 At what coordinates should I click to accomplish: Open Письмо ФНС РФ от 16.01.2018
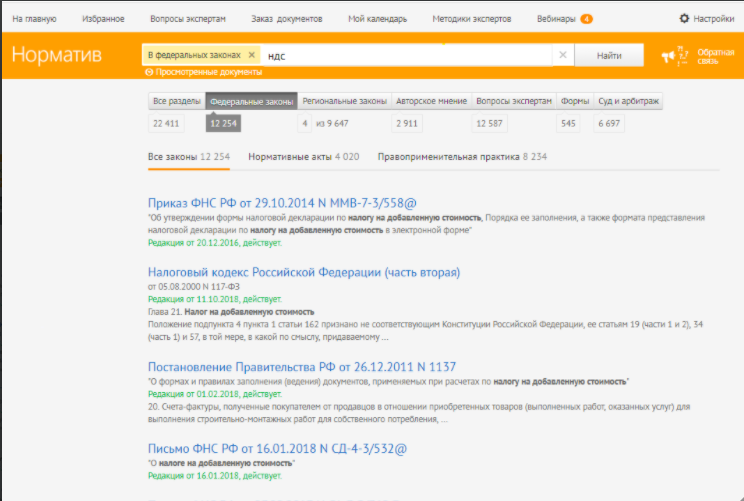pos(278,448)
